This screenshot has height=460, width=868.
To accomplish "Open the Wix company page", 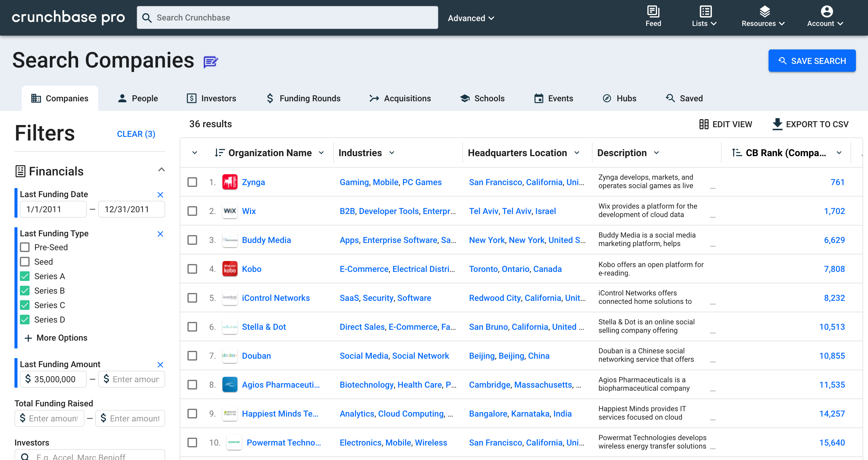I will pyautogui.click(x=249, y=211).
